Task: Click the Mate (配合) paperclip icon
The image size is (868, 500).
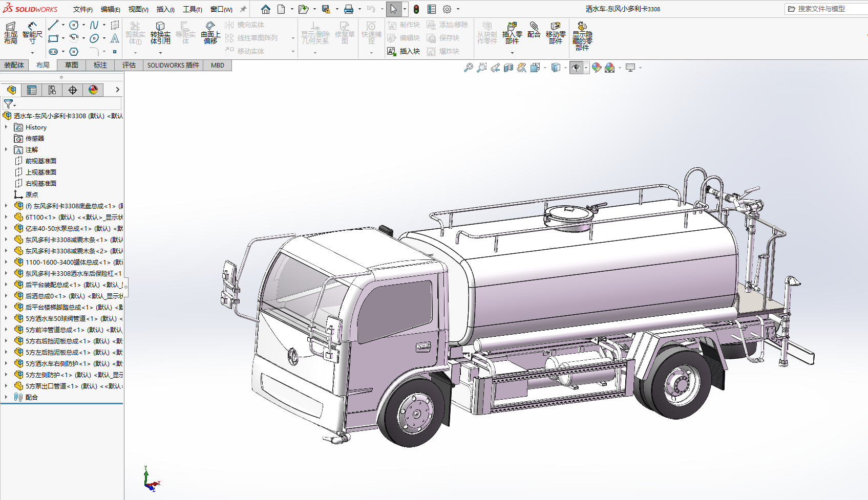Action: point(534,30)
